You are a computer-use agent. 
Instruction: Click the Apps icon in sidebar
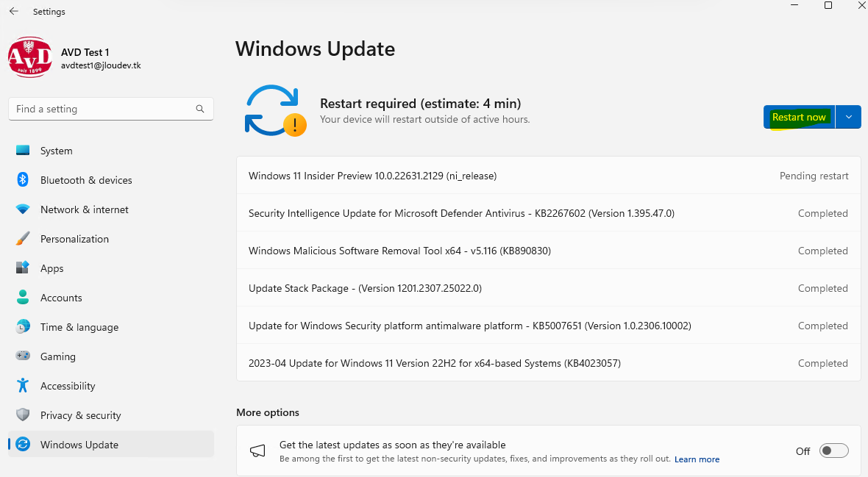click(x=23, y=268)
